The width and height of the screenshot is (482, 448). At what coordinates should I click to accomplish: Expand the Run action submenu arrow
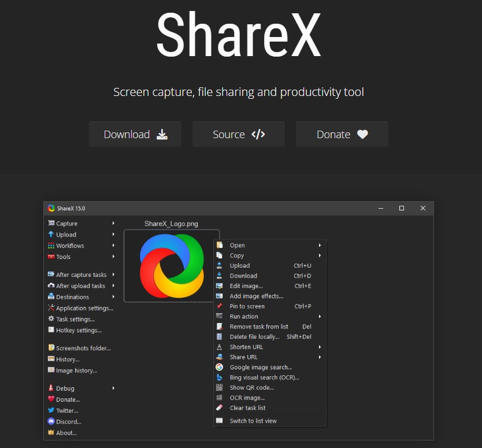point(320,316)
